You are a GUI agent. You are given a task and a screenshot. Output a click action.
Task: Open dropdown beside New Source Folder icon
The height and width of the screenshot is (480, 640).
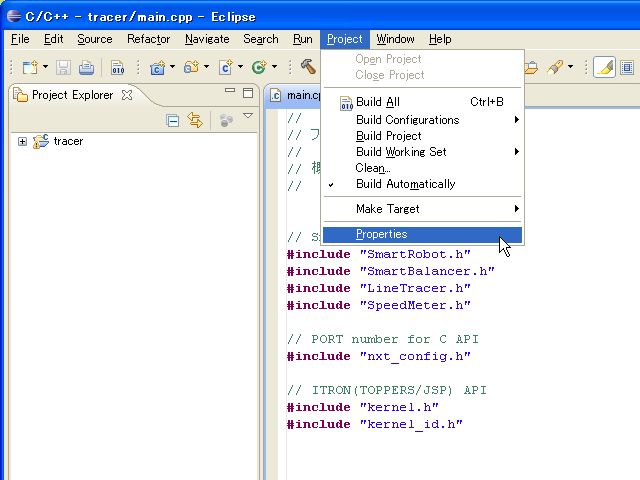(206, 67)
